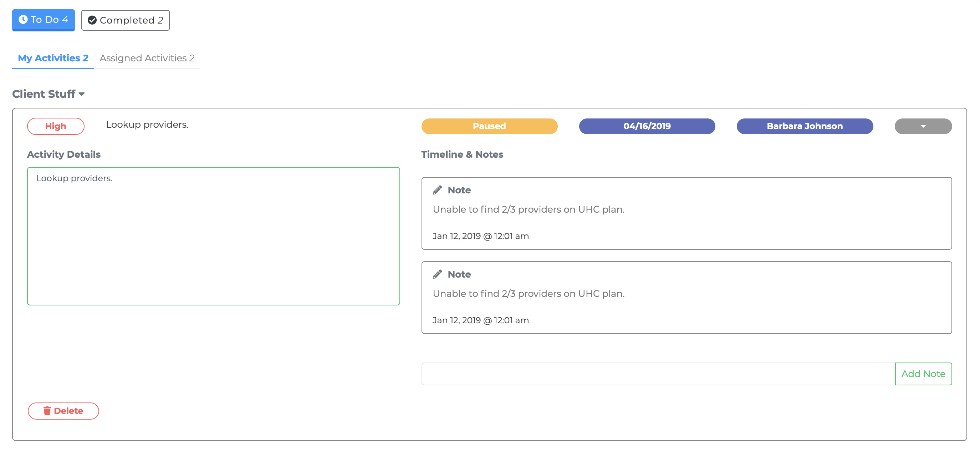Toggle the Paused status badge
Image resolution: width=980 pixels, height=451 pixels.
(x=489, y=126)
